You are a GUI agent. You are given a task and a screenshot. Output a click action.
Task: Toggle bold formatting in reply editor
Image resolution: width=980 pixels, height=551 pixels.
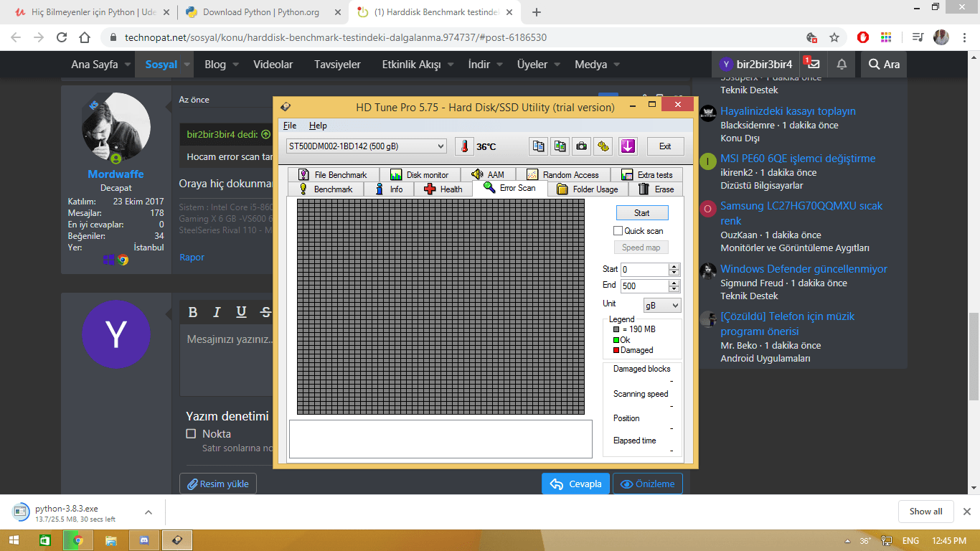tap(193, 312)
